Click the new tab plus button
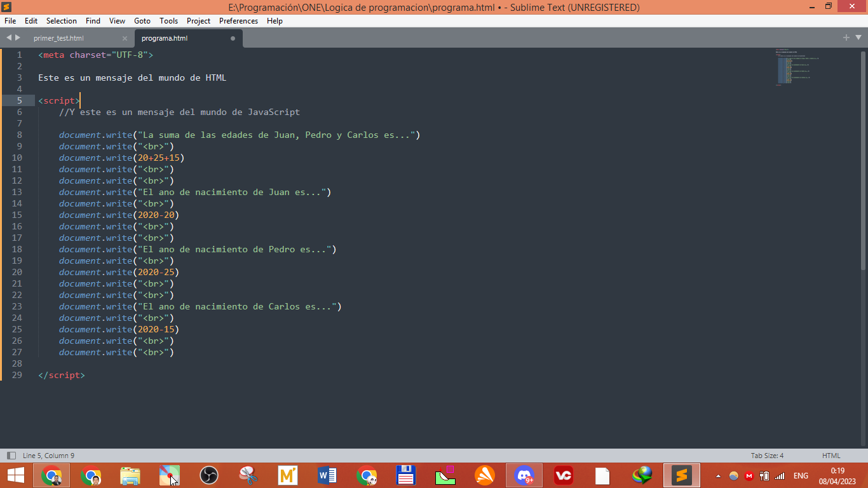This screenshot has height=488, width=868. [x=846, y=38]
